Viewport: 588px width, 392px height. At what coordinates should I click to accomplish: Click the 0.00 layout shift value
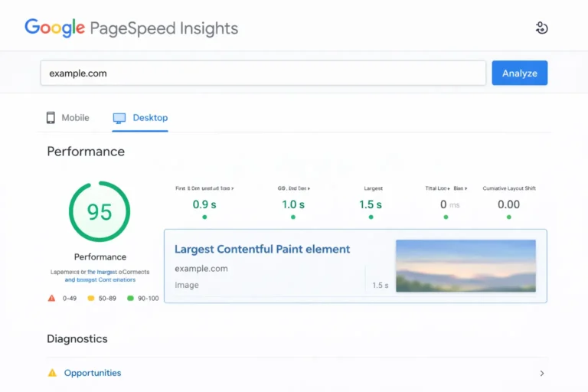coord(508,204)
